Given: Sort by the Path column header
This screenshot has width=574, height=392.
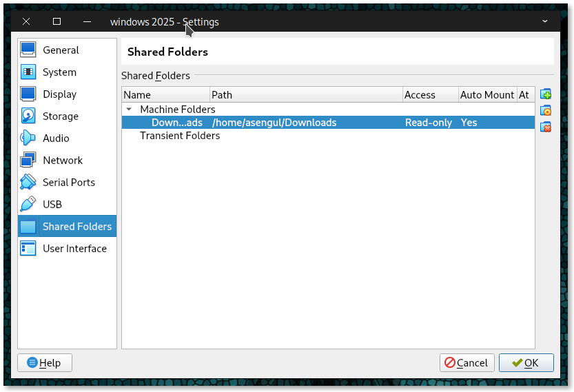Looking at the screenshot, I should tap(307, 95).
